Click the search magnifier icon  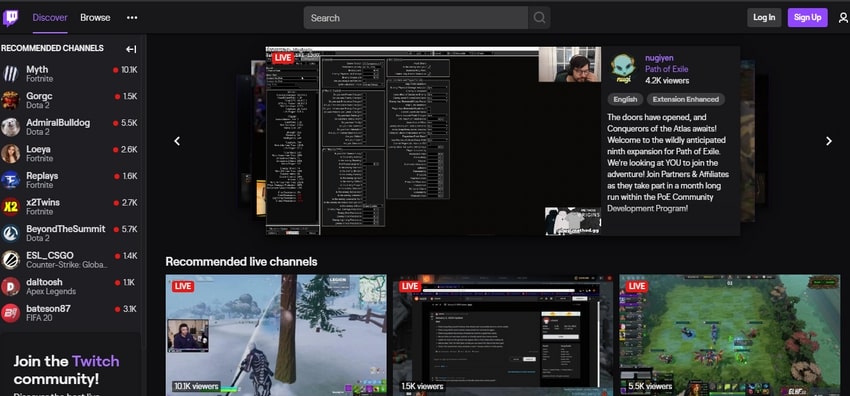539,18
